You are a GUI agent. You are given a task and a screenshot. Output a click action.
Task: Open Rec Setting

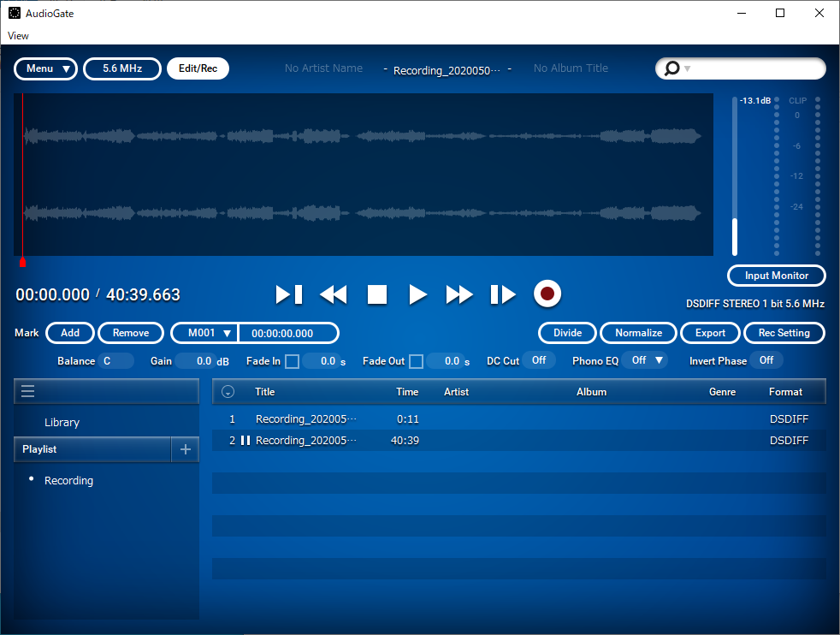coord(784,333)
